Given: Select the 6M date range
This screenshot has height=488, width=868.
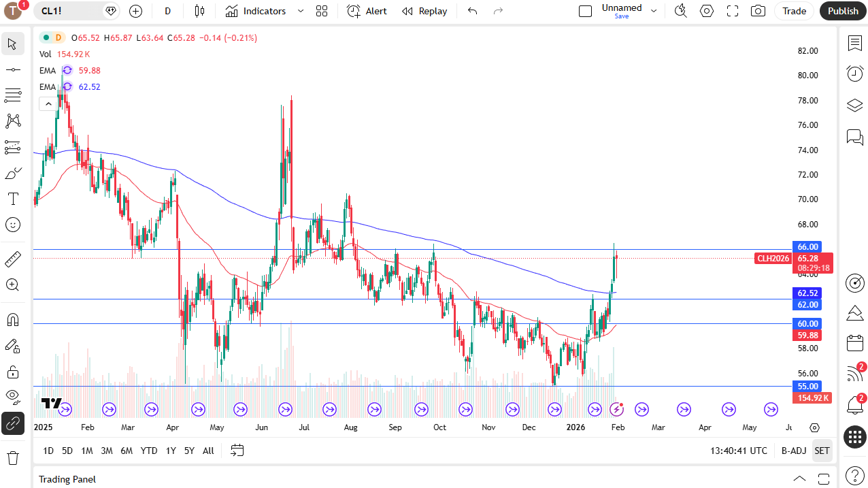Looking at the screenshot, I should [127, 451].
